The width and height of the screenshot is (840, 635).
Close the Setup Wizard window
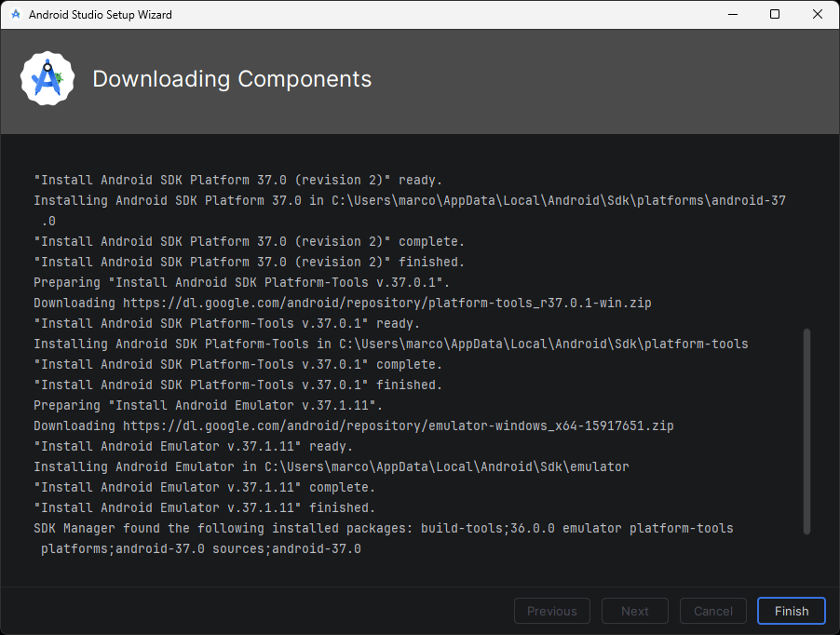coord(818,15)
